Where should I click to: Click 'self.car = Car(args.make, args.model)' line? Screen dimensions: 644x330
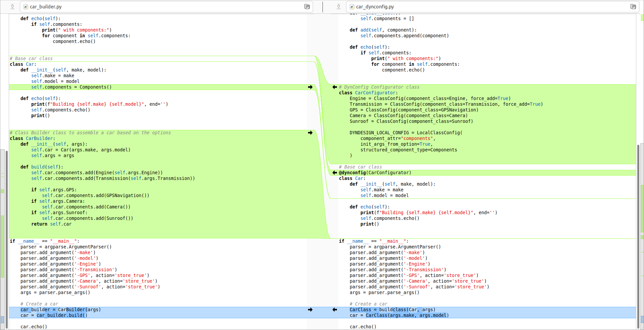(81, 150)
